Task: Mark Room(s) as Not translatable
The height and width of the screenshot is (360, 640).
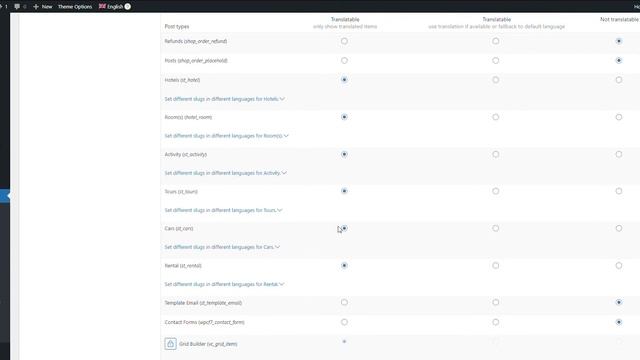Action: (619, 117)
